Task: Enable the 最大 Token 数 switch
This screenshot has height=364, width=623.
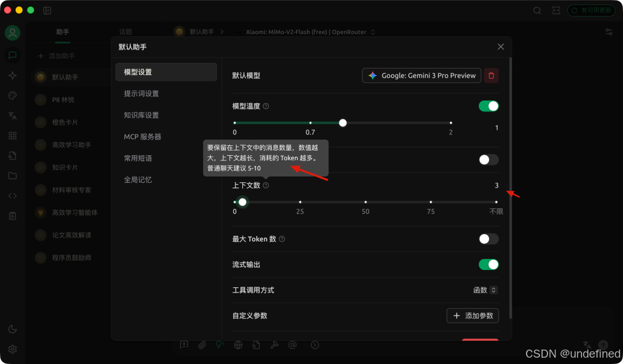Action: (x=489, y=239)
